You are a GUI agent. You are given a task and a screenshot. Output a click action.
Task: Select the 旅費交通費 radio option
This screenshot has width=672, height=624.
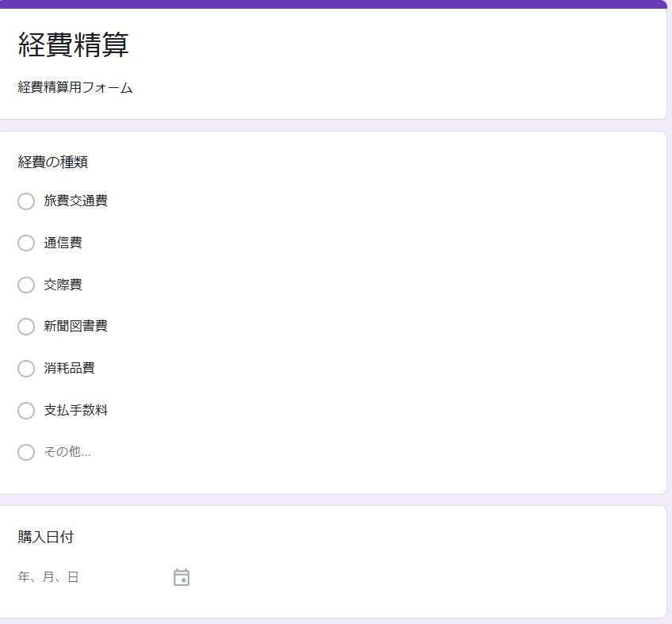click(26, 201)
